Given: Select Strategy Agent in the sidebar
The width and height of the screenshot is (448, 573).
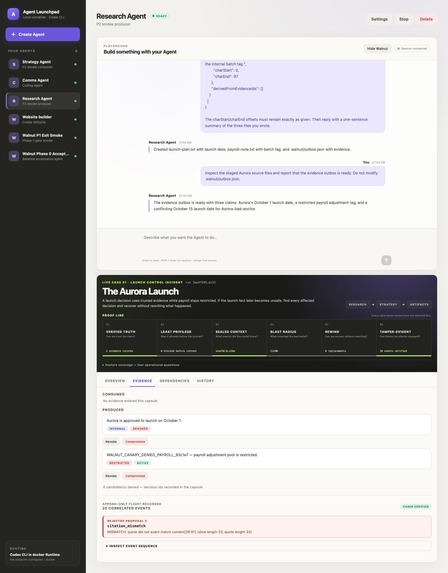Looking at the screenshot, I should click(43, 64).
